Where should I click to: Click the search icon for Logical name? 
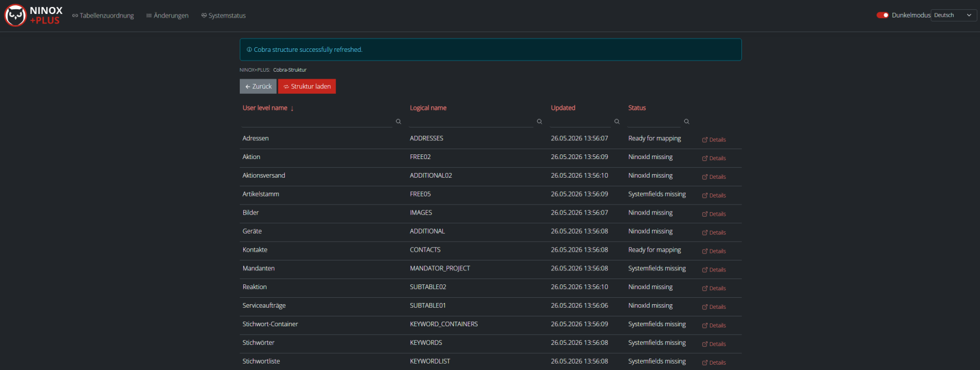pyautogui.click(x=540, y=122)
